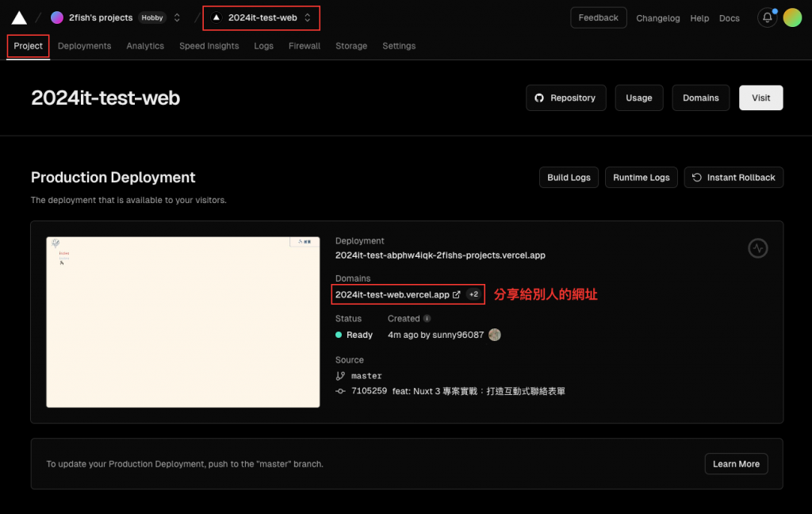
Task: Click the git branch icon beside master
Action: (x=340, y=376)
